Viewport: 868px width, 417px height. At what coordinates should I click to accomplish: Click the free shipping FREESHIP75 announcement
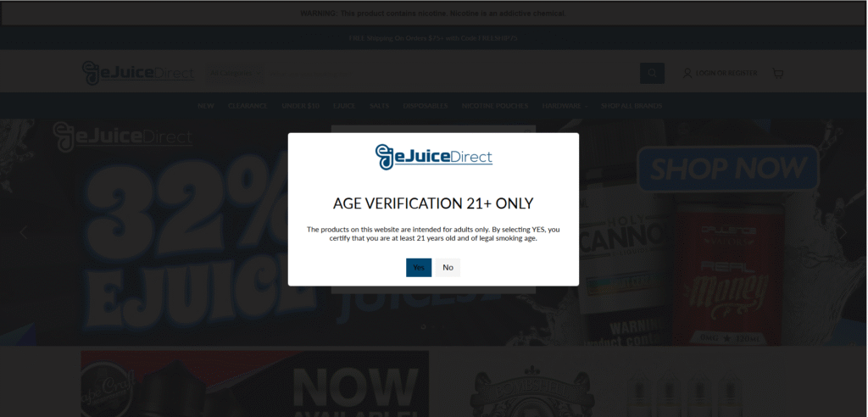point(433,38)
